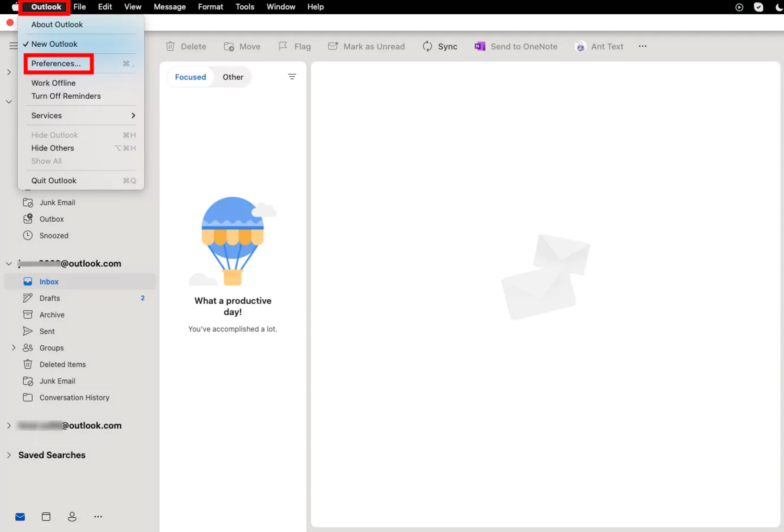
Task: Open the Tools menu
Action: (245, 7)
